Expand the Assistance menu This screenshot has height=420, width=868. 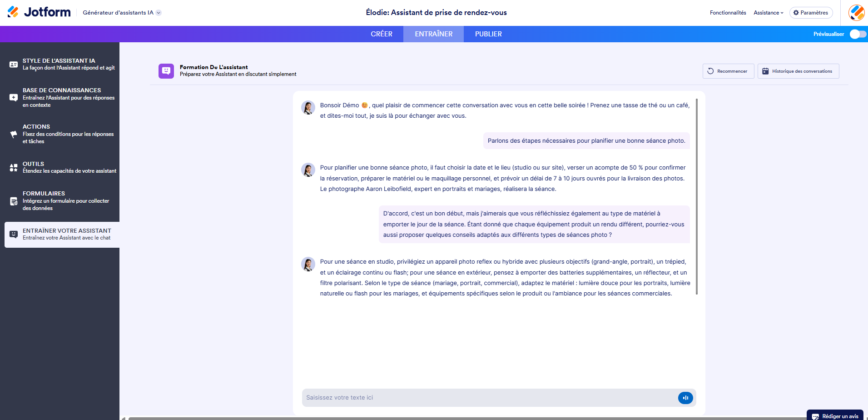coord(768,13)
